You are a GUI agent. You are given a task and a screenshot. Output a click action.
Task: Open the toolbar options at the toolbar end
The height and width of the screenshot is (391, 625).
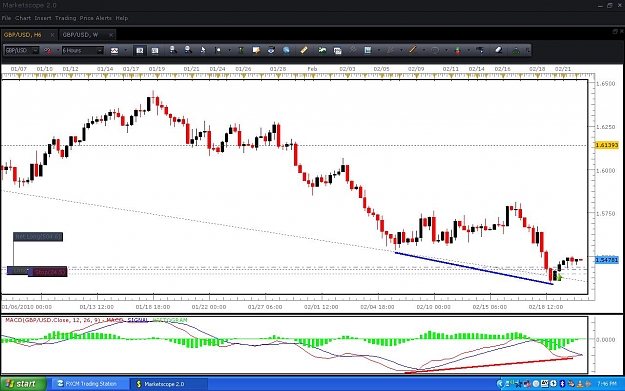tap(528, 51)
